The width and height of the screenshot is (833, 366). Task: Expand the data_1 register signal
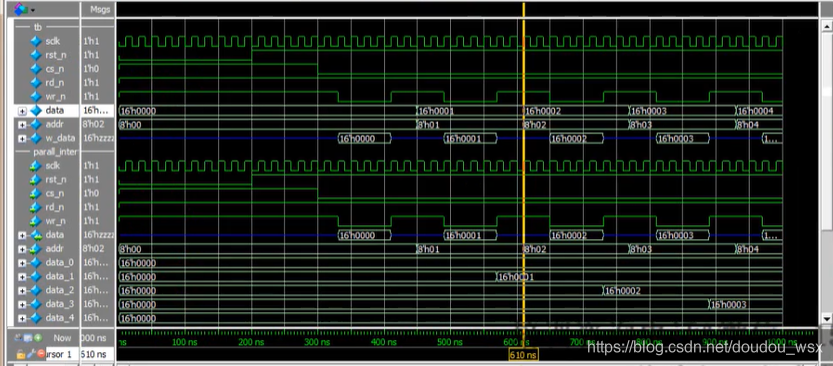[22, 276]
